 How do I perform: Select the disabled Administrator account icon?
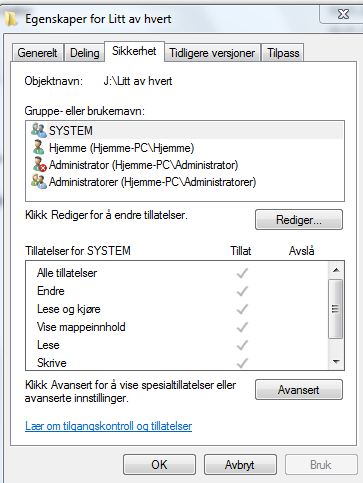(x=39, y=165)
